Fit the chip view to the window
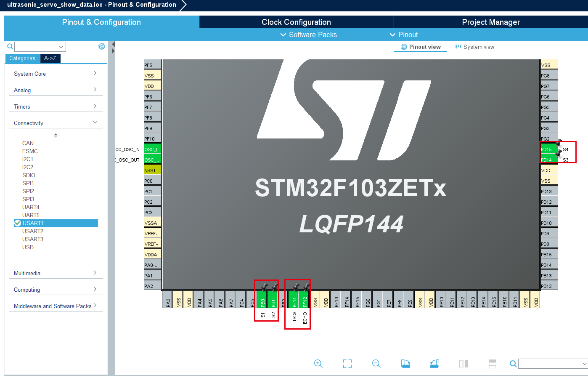This screenshot has height=378, width=588. point(347,364)
